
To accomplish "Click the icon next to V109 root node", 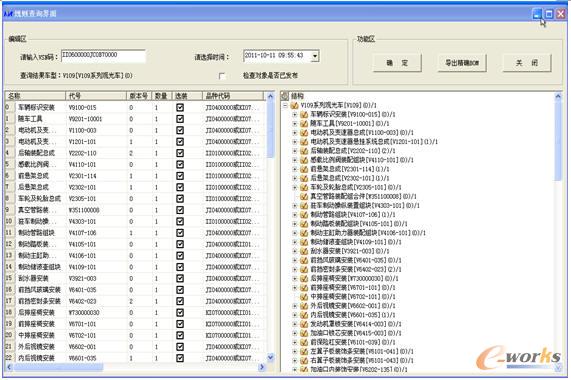I will point(294,106).
